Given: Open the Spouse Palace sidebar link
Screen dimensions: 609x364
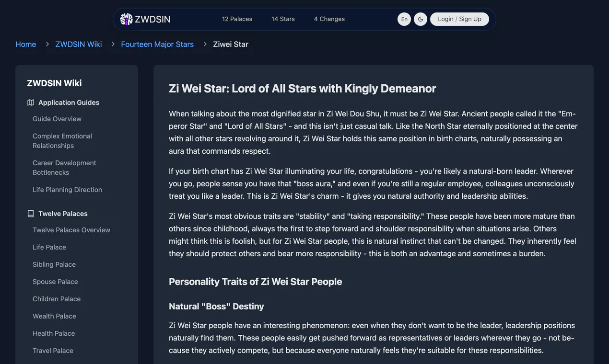Looking at the screenshot, I should coord(55,282).
